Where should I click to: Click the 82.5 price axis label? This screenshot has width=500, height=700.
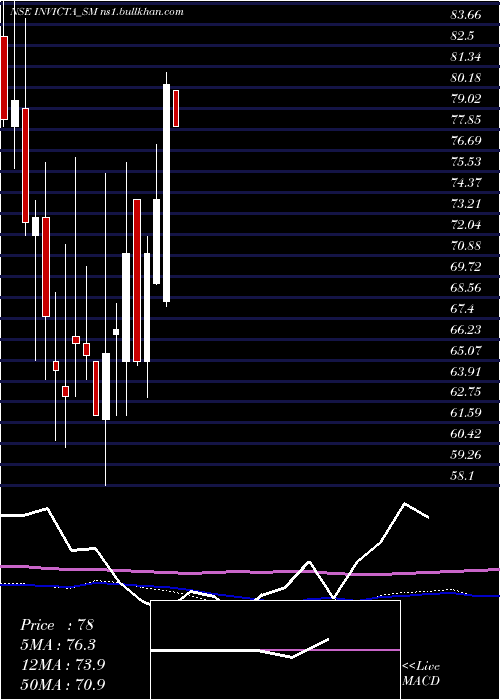[x=462, y=36]
